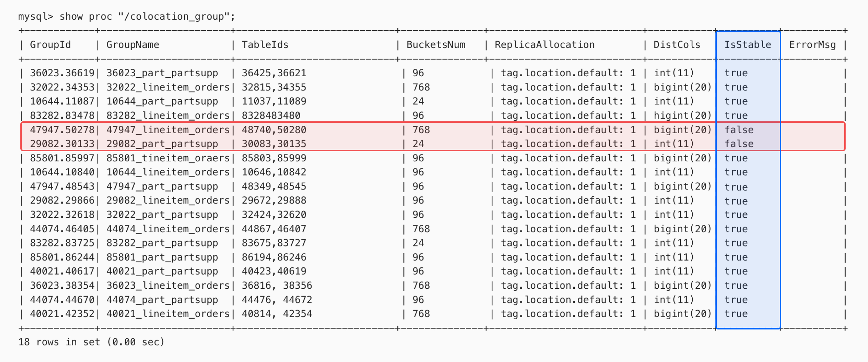The image size is (868, 362).
Task: Click TableIds 48740,50280 in highlighted row
Action: tap(275, 129)
